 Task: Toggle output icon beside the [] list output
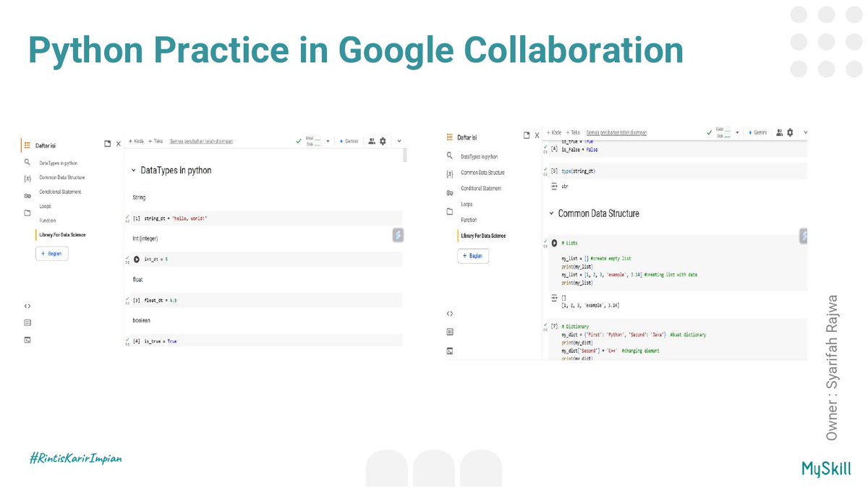[555, 298]
